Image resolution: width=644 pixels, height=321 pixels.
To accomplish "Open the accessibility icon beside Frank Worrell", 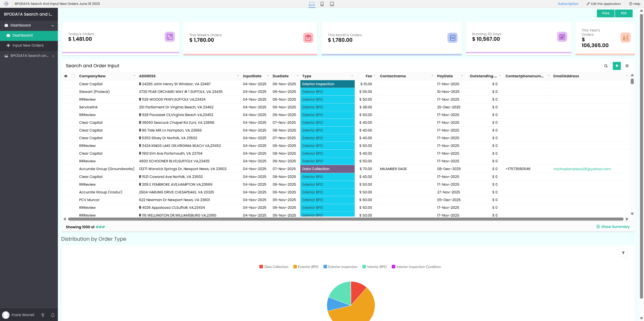I will point(43,315).
